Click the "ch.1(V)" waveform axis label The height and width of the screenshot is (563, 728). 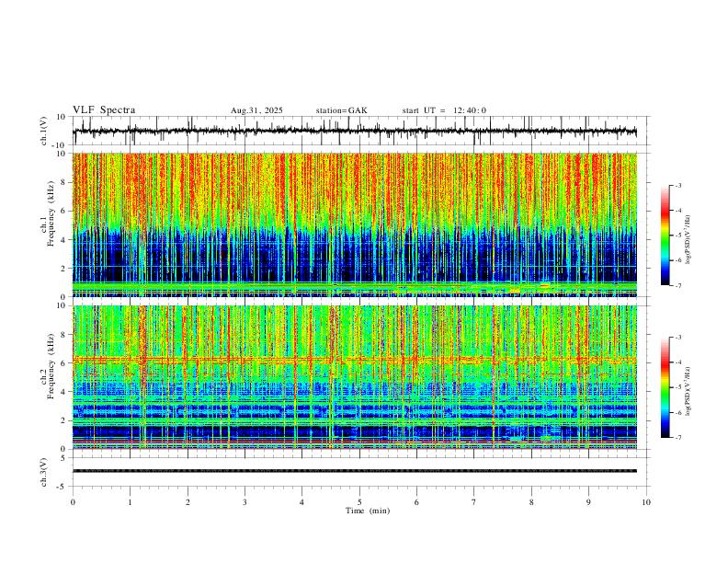[x=44, y=131]
